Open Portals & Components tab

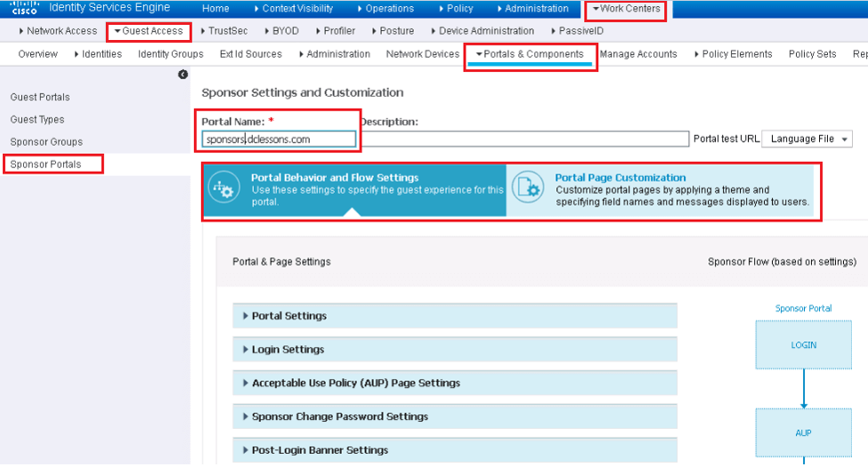click(x=530, y=54)
